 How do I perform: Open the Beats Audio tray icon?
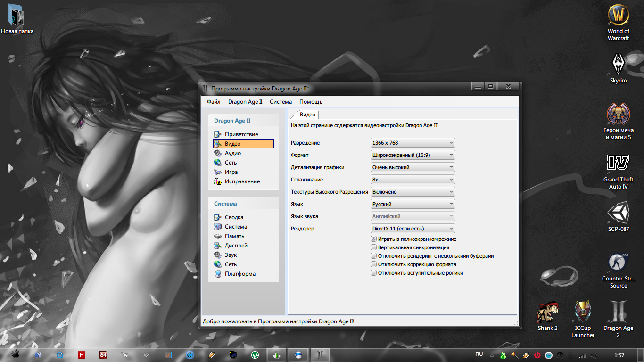tap(537, 355)
